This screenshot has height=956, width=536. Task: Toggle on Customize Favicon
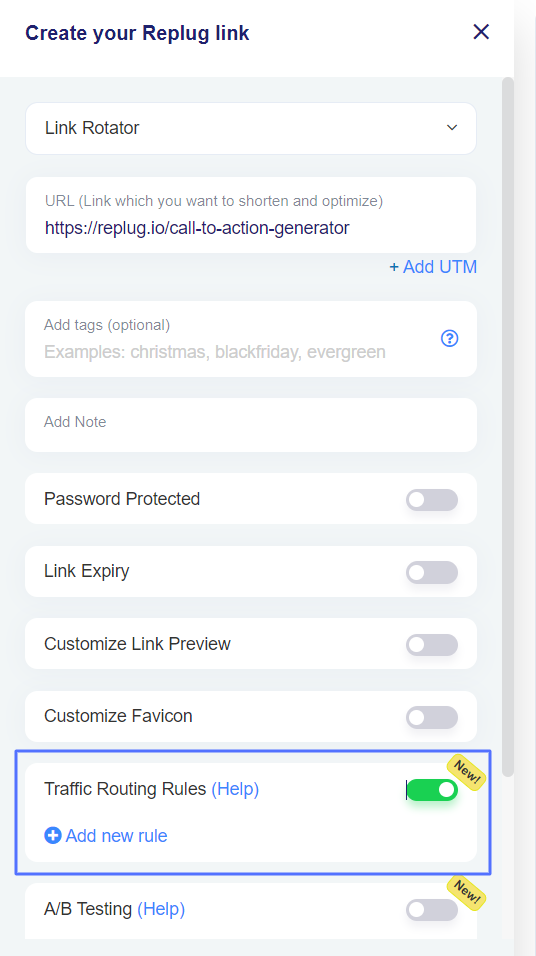(432, 717)
